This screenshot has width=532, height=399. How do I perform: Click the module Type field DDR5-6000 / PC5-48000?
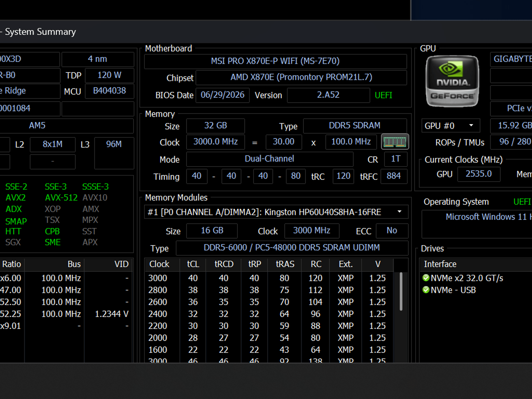pos(292,248)
